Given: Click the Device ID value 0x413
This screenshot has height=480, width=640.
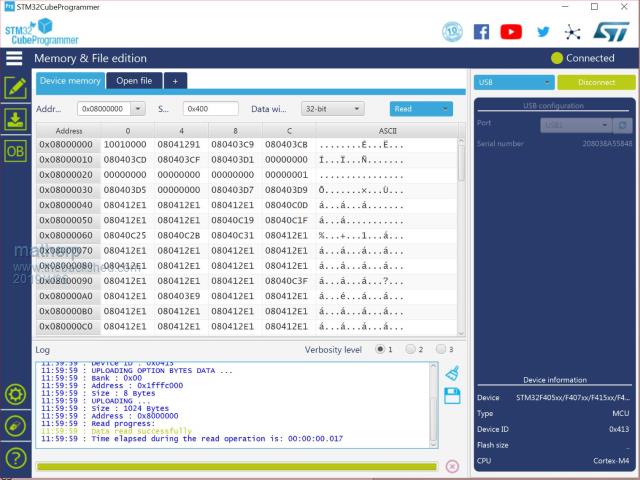Looking at the screenshot, I should tap(619, 429).
